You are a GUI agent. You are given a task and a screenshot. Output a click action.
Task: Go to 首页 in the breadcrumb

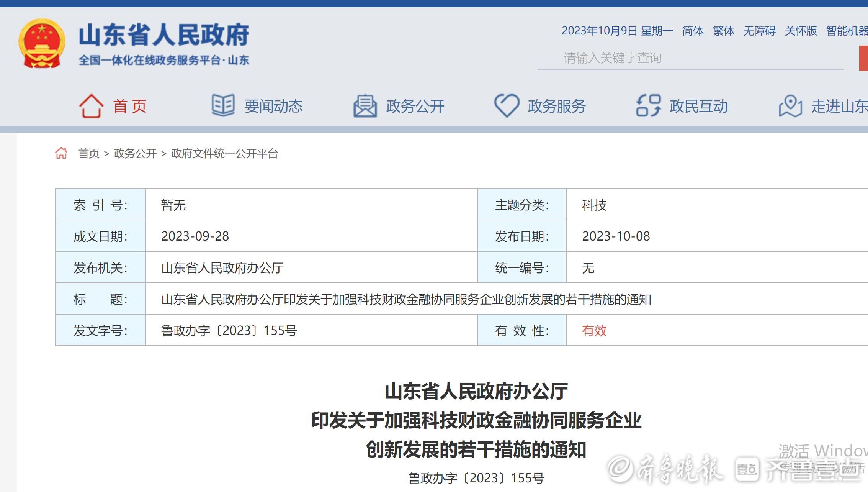click(x=88, y=154)
